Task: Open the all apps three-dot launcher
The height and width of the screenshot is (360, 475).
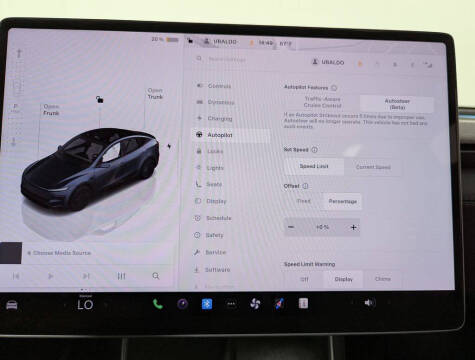Action: pyautogui.click(x=231, y=304)
